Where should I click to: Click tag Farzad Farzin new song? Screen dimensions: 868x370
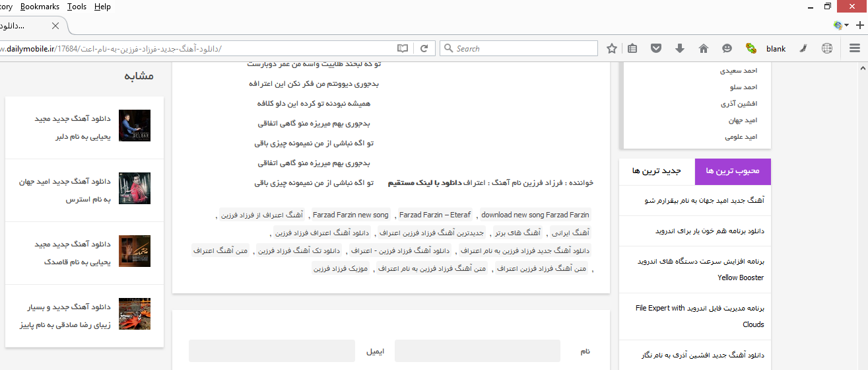[x=351, y=215]
